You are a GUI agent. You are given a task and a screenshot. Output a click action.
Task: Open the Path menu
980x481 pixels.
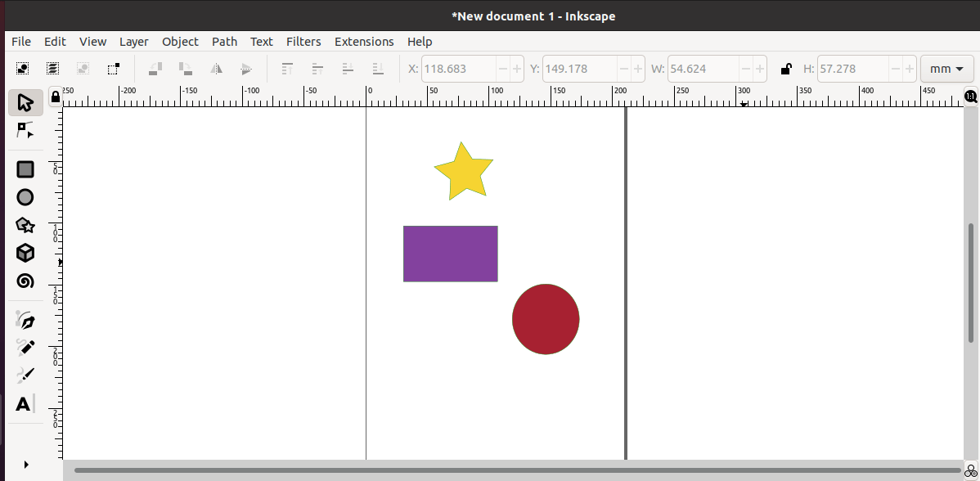tap(224, 42)
